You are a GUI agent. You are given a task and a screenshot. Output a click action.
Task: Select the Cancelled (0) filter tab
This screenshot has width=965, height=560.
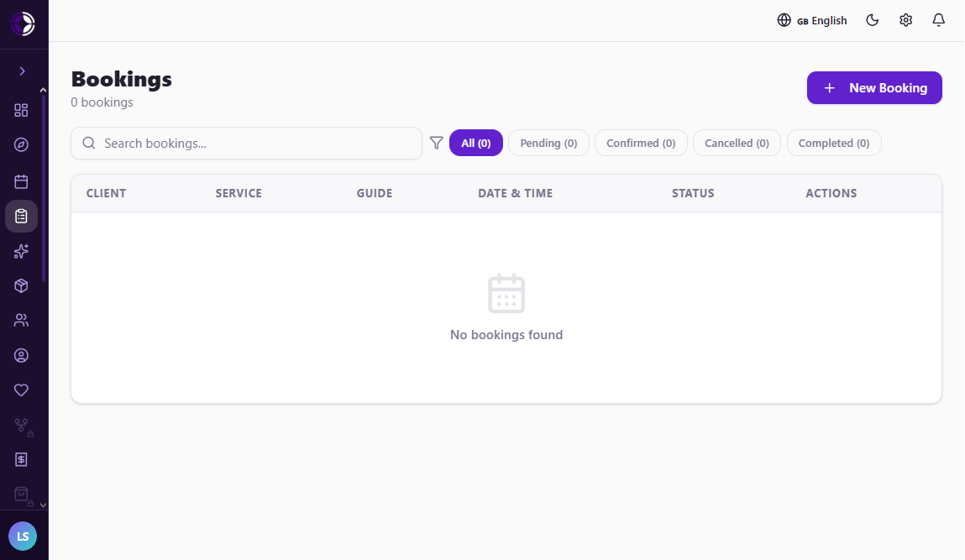pyautogui.click(x=737, y=143)
